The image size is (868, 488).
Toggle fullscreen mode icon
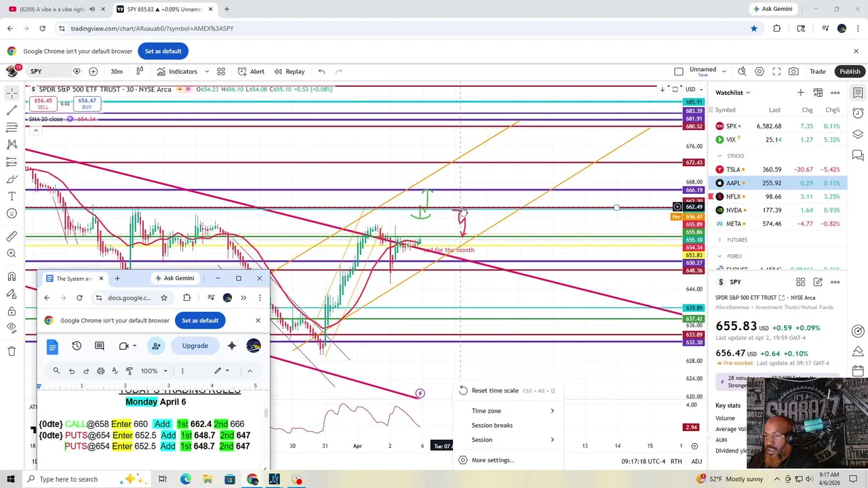click(x=776, y=71)
